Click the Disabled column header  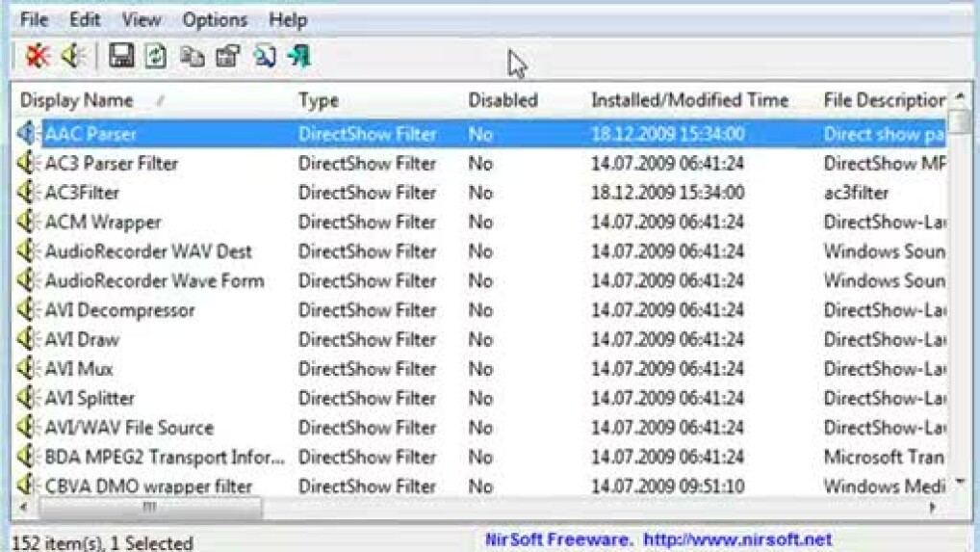(x=503, y=100)
